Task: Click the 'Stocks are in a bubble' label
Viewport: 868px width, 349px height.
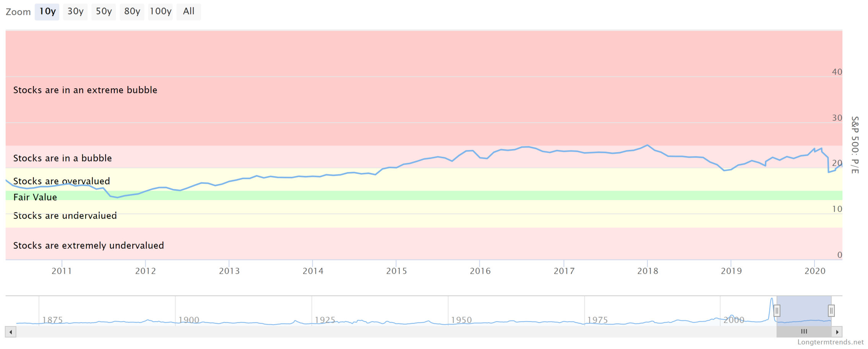Action: click(x=62, y=158)
